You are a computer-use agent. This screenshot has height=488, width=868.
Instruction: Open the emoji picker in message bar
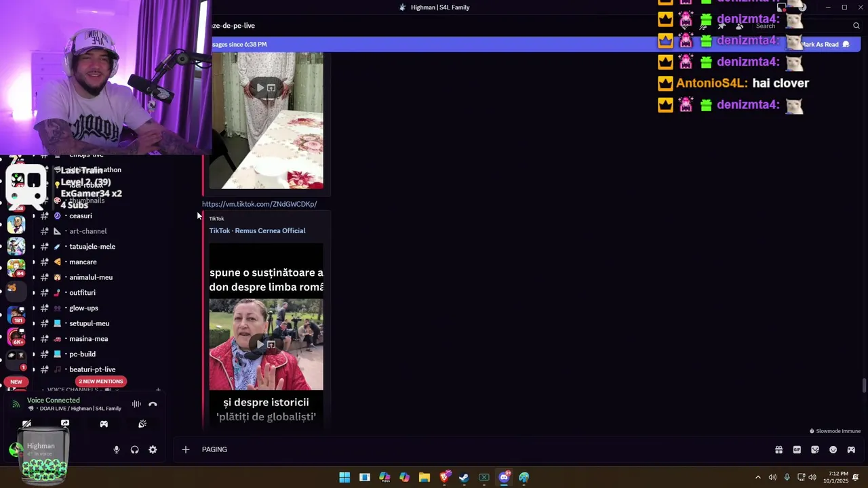[833, 449]
